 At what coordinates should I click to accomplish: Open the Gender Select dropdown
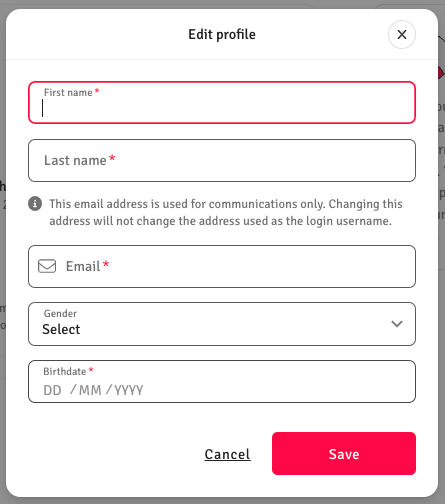[222, 324]
